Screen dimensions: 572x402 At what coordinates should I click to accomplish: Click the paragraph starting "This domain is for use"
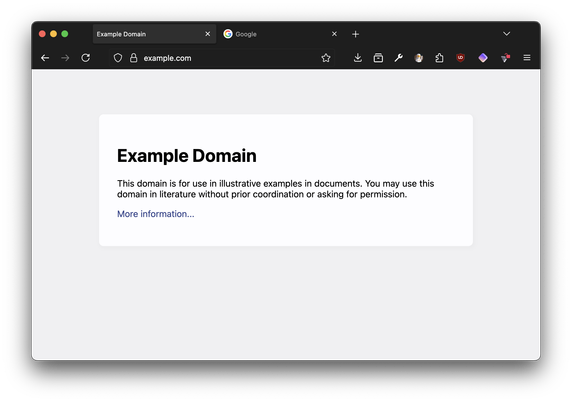click(275, 189)
